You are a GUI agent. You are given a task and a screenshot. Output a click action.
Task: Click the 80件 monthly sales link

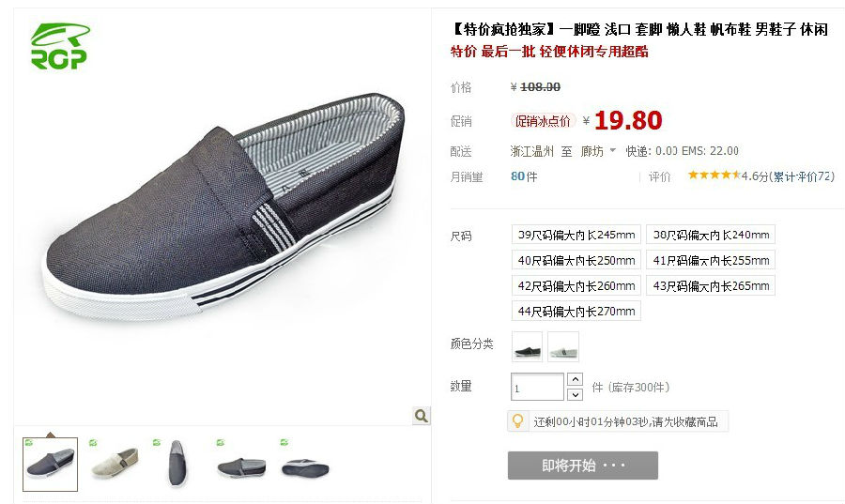524,176
